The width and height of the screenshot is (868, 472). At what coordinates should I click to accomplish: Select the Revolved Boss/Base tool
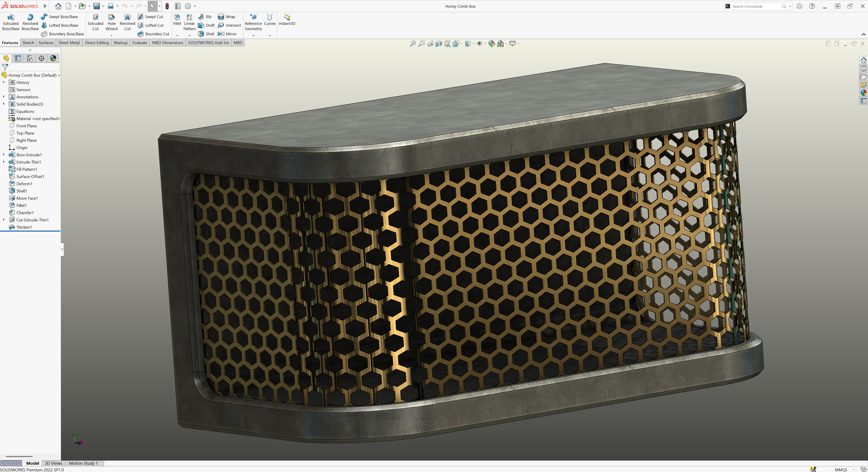pos(30,22)
